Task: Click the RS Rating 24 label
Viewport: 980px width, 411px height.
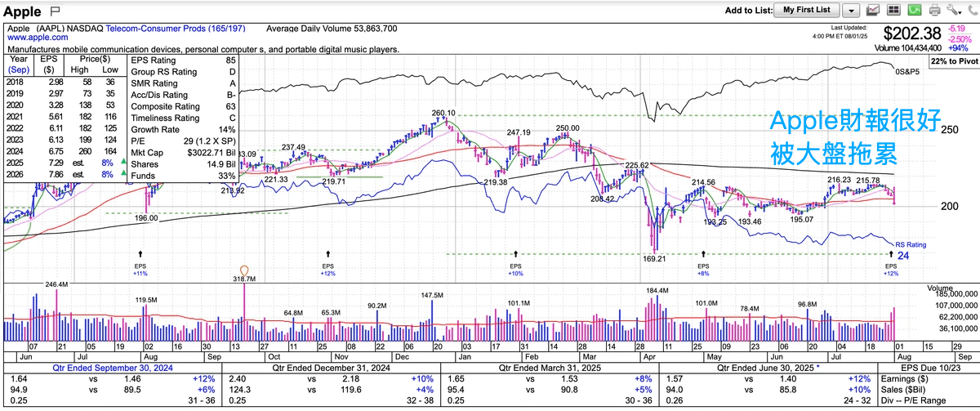Action: pyautogui.click(x=911, y=249)
